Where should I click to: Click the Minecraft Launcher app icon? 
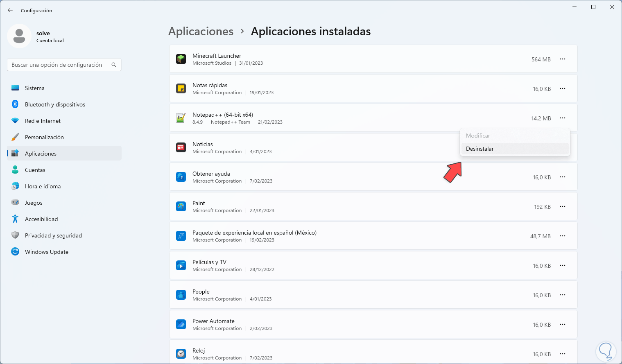[181, 59]
